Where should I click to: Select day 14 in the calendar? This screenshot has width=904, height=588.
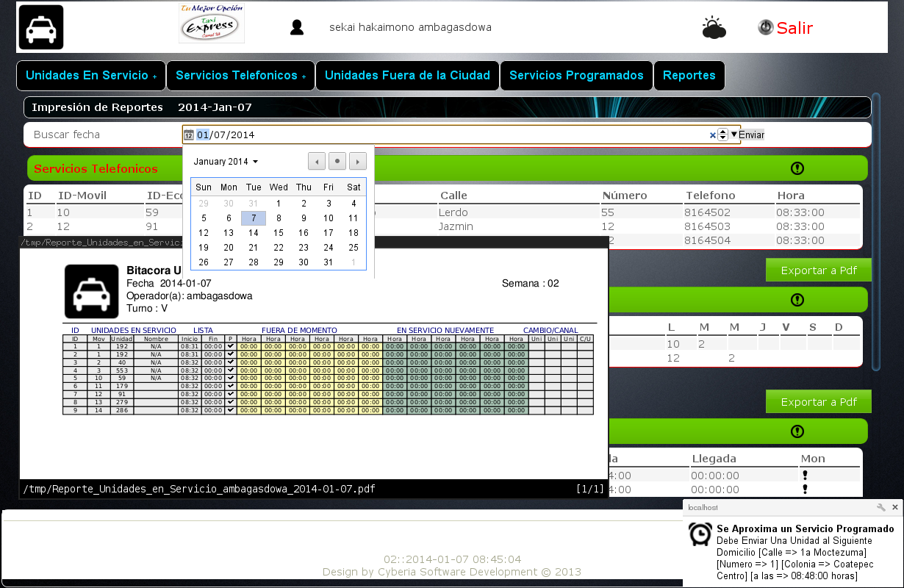tap(253, 232)
